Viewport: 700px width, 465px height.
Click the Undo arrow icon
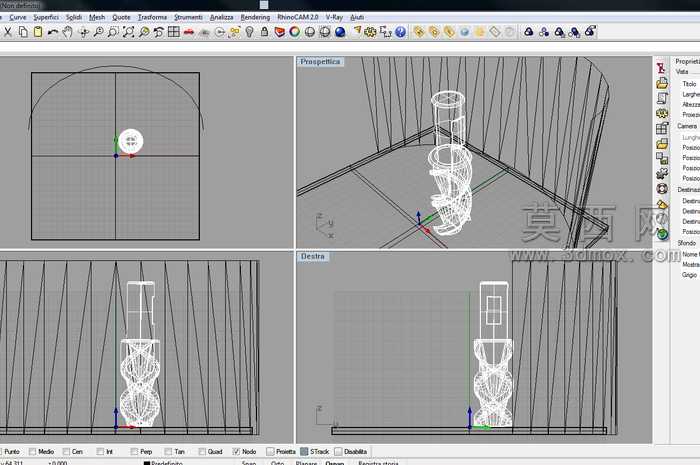[53, 32]
